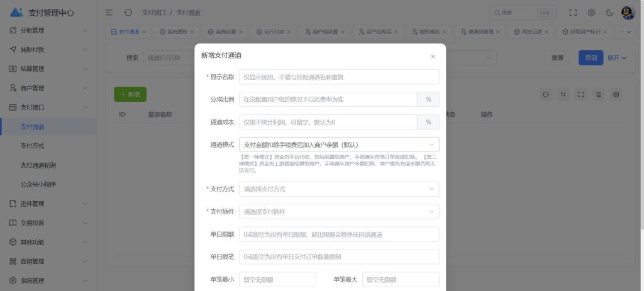
Task: Click the table fullscreen icon
Action: pyautogui.click(x=580, y=94)
